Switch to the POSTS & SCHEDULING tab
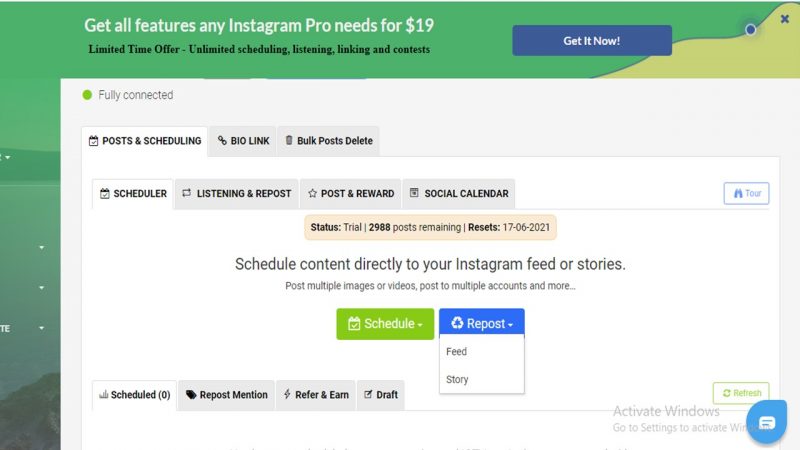Screen dimensions: 800x450 (145, 141)
